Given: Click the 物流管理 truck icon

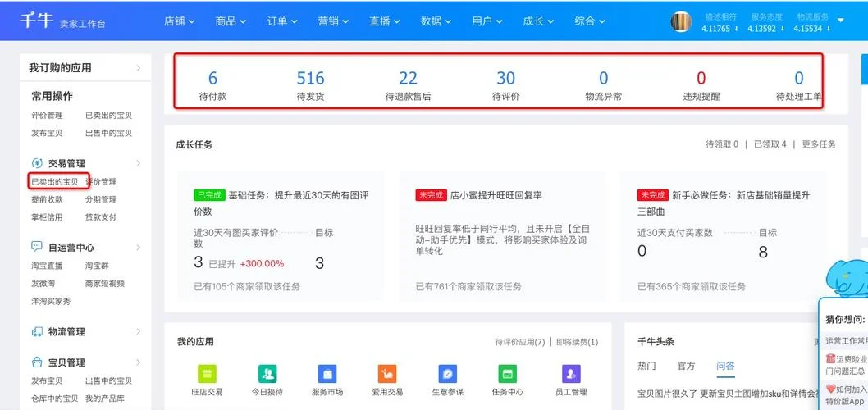Looking at the screenshot, I should (37, 331).
